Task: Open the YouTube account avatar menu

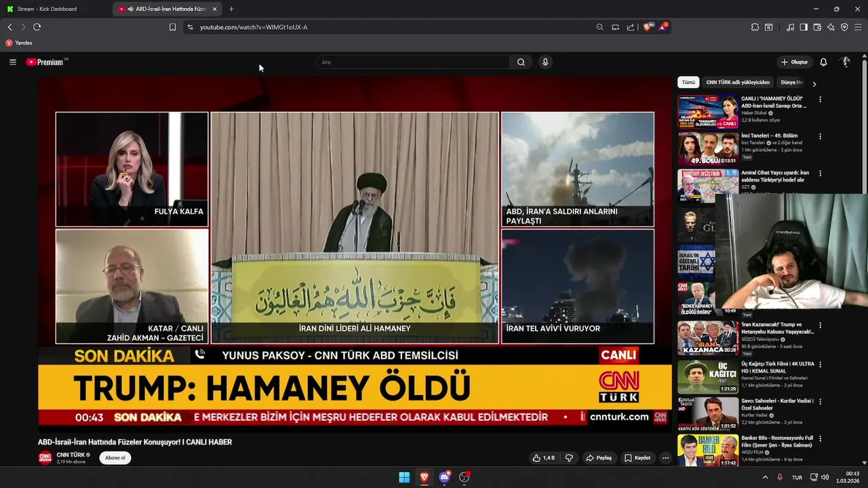Action: [x=846, y=62]
